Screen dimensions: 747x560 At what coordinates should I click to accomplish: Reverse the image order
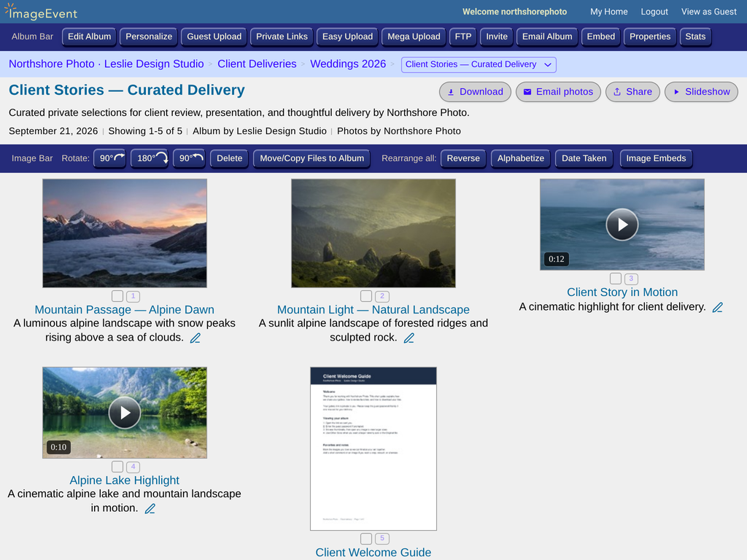click(x=463, y=158)
